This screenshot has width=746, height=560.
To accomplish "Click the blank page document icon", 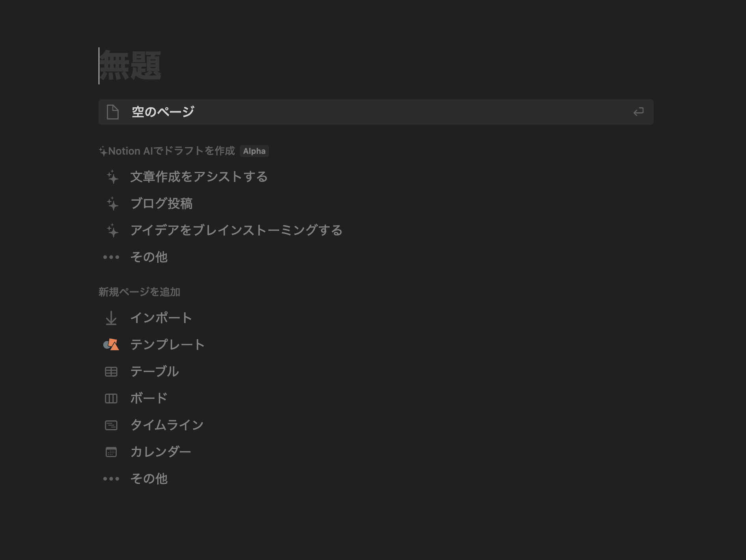I will click(112, 112).
